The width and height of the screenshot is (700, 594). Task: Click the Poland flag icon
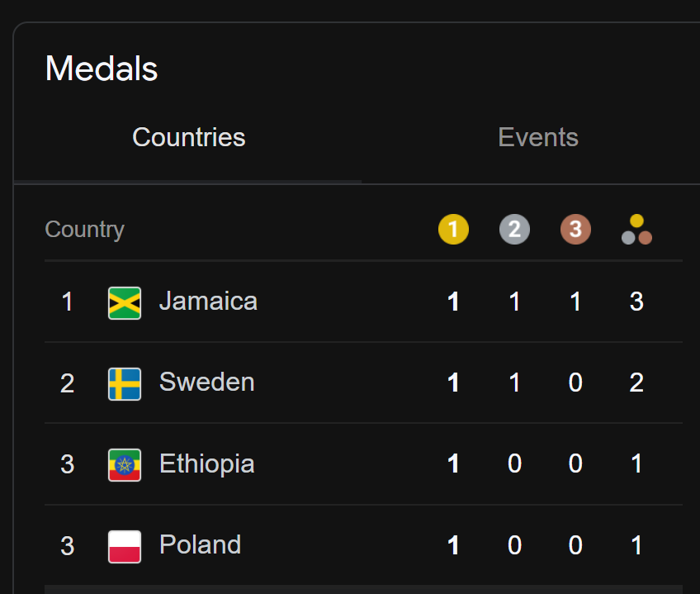125,547
